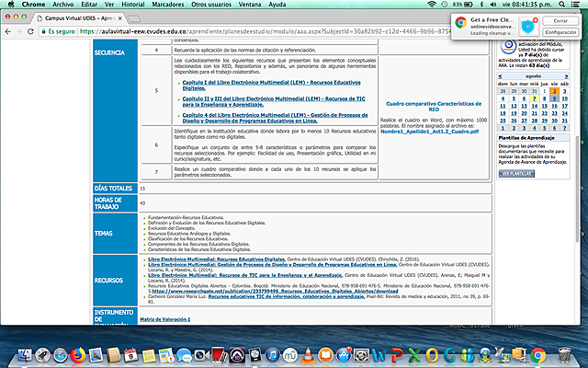The width and height of the screenshot is (588, 368).
Task: Launch Microsoft Word from the dock
Action: click(x=379, y=355)
